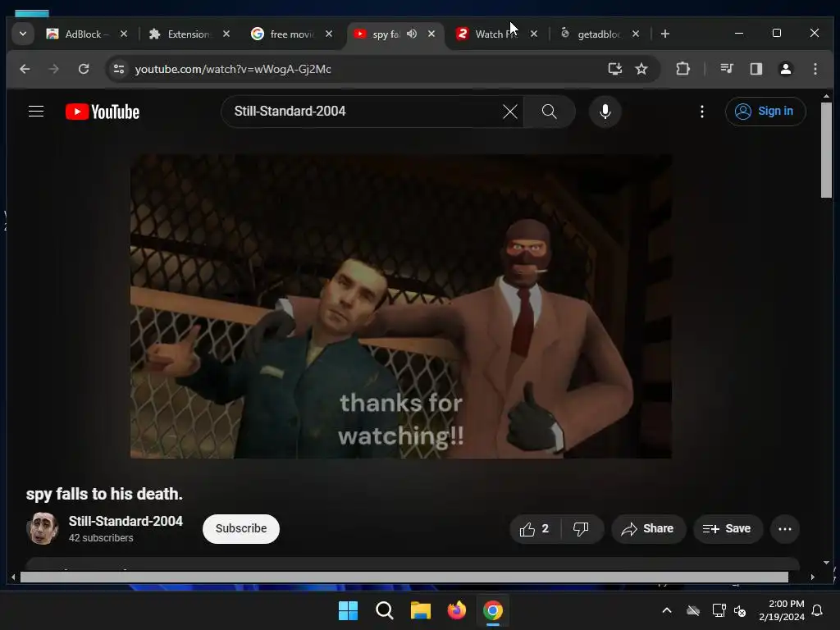Open the notification bell
This screenshot has height=630, width=840.
818,610
